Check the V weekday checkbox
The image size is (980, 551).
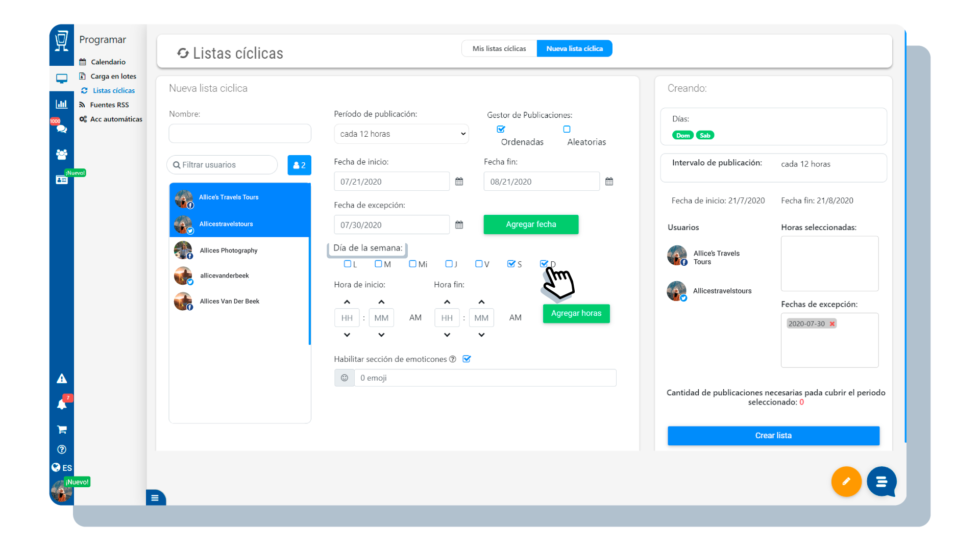point(479,264)
